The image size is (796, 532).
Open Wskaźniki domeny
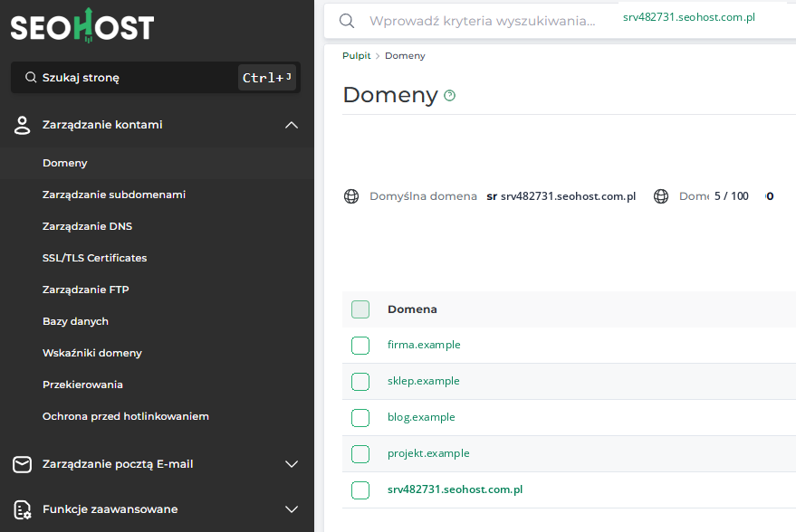coord(91,353)
